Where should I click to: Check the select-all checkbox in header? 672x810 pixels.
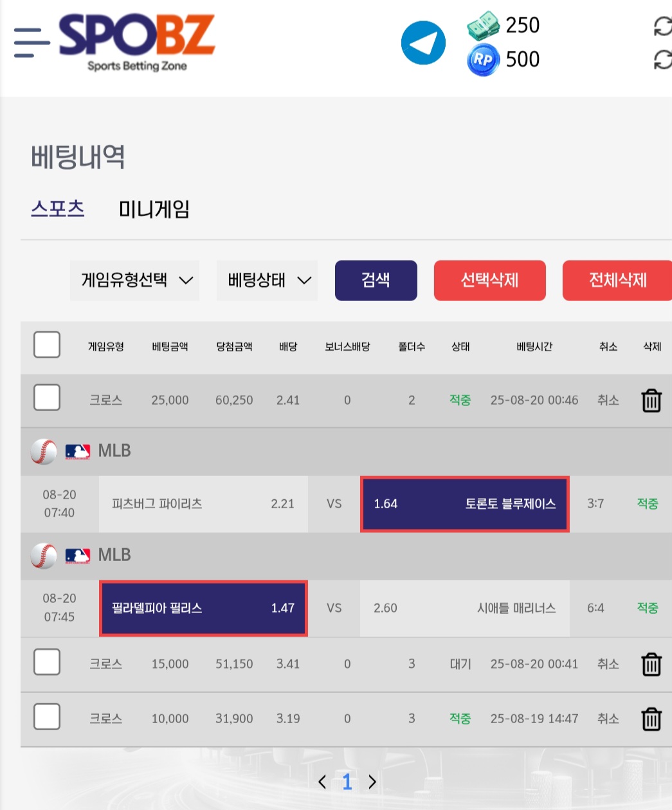pos(47,345)
